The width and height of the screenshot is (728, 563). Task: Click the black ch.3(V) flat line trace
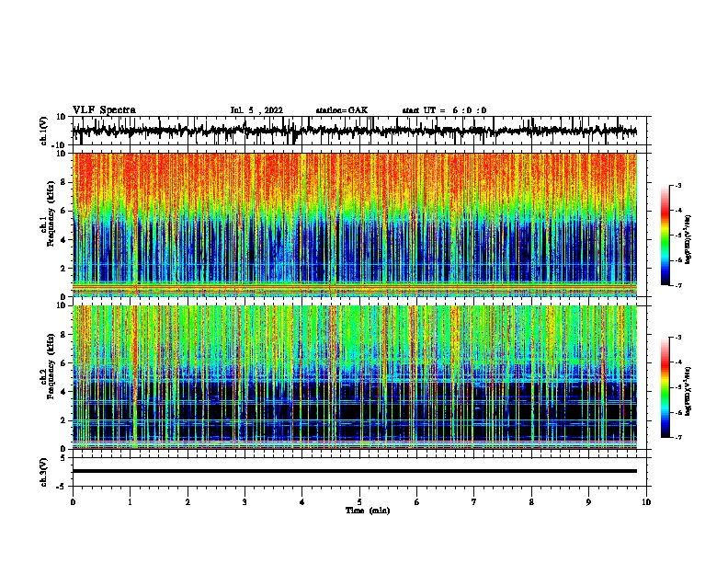[355, 471]
